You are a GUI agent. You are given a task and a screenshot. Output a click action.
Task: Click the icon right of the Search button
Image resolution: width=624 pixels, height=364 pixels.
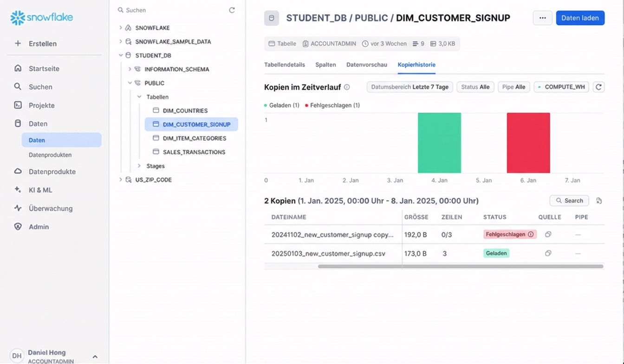599,201
